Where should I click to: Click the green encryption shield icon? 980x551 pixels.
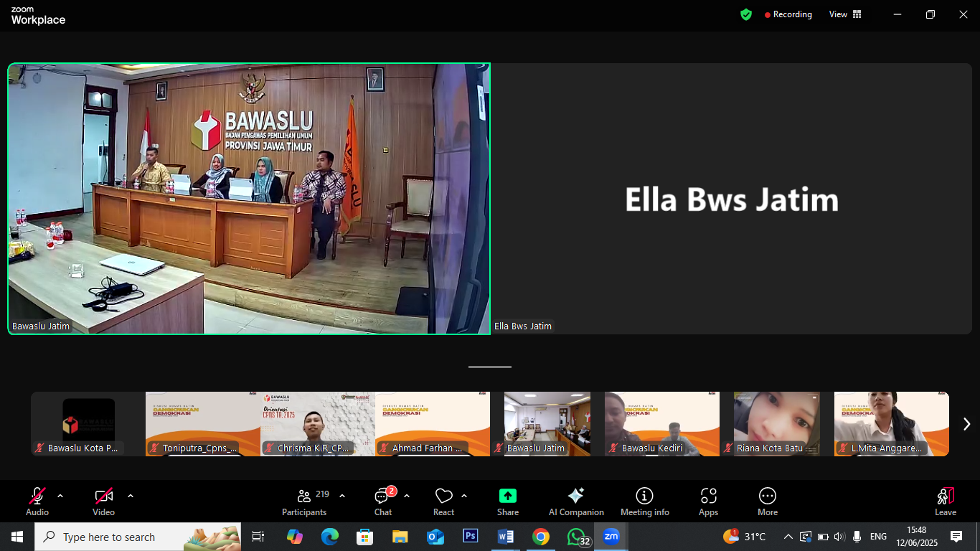point(746,14)
